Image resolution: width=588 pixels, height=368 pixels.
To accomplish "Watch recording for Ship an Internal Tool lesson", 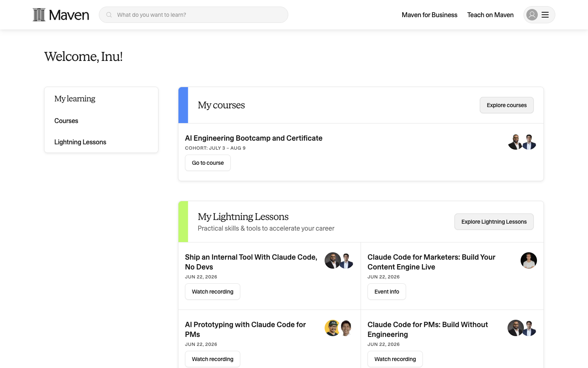I will click(x=213, y=292).
